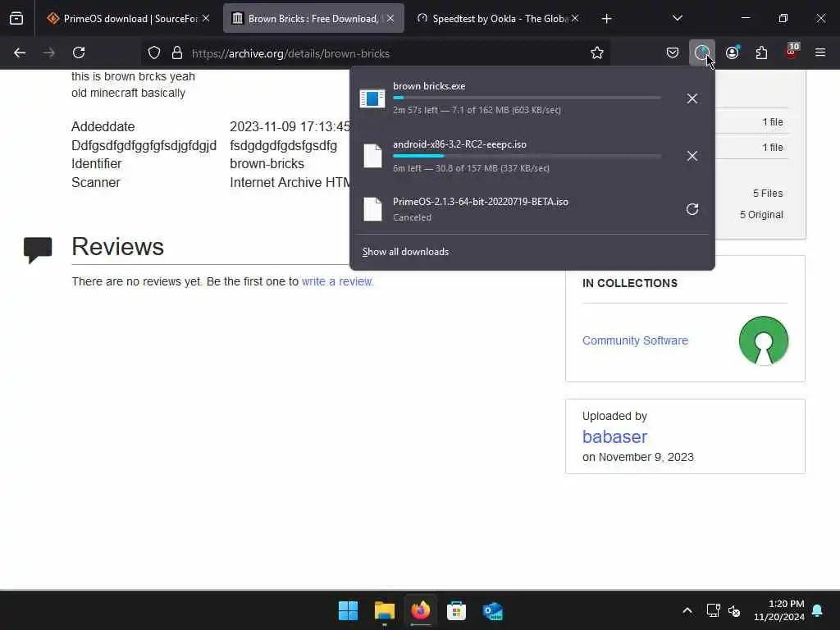Click the android-x86 iso progress bar
The height and width of the screenshot is (630, 840).
click(x=527, y=156)
